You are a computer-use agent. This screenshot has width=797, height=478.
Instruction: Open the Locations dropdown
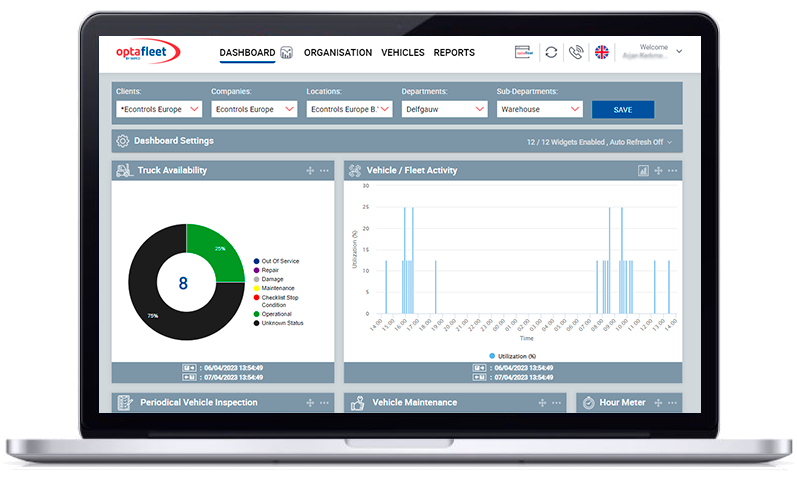click(349, 109)
